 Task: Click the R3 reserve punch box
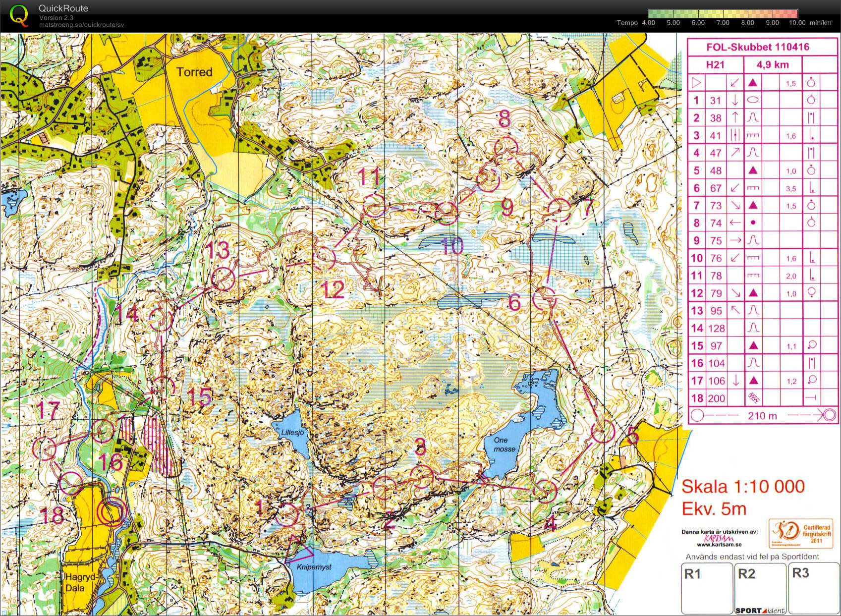click(814, 588)
